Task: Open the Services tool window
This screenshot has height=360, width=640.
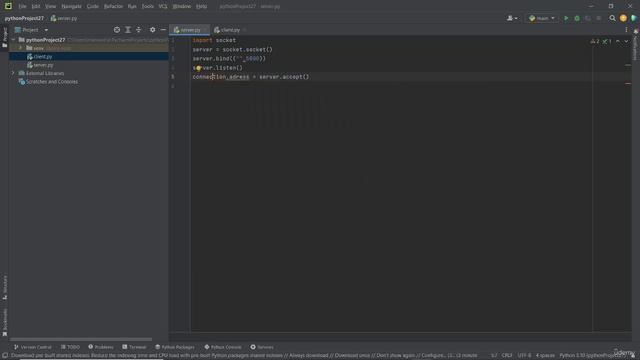Action: tap(262, 347)
